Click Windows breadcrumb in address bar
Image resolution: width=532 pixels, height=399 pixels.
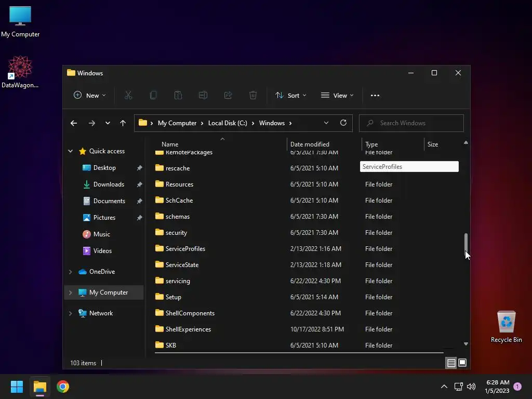tap(272, 123)
